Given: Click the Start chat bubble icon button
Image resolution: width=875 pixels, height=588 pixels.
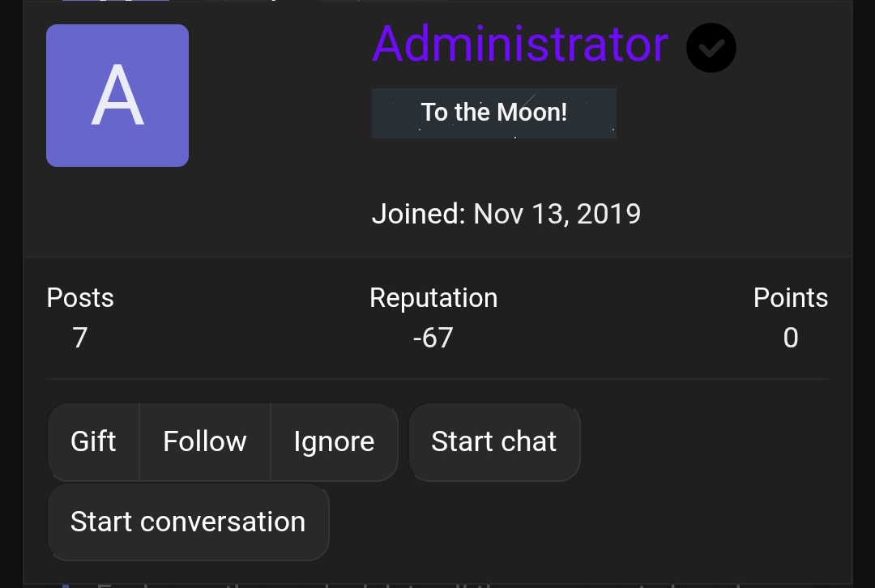Looking at the screenshot, I should (x=494, y=441).
